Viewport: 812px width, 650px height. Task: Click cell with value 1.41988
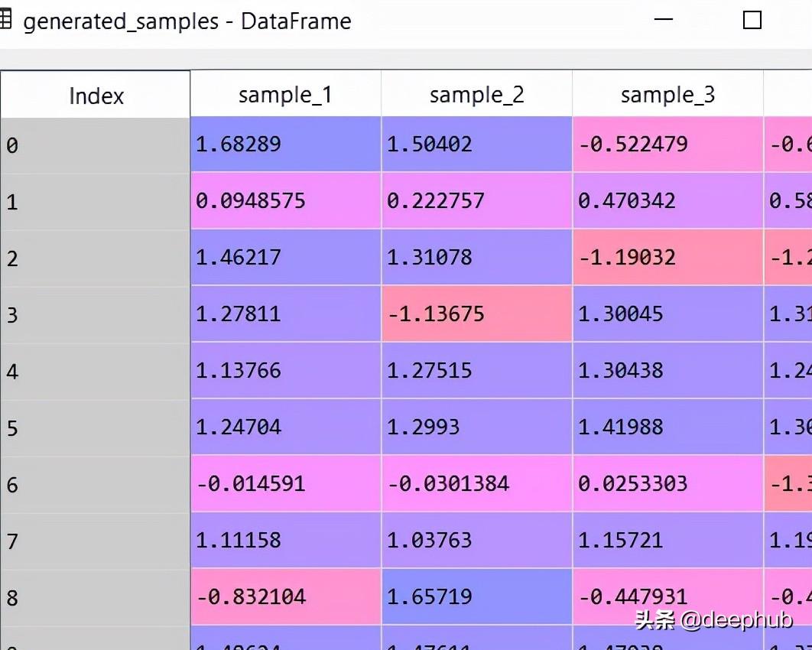[667, 427]
